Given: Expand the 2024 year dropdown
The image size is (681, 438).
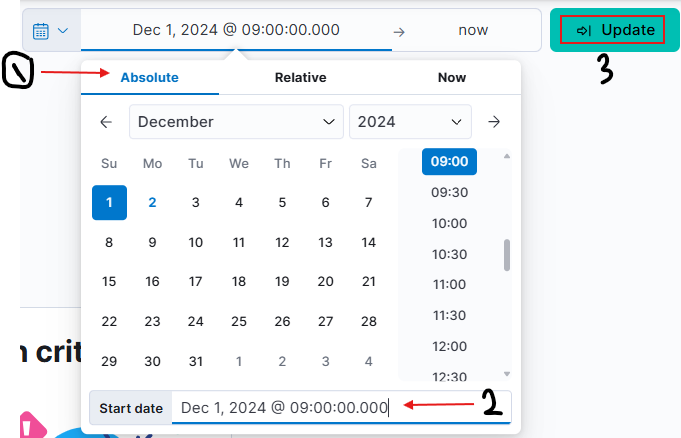Looking at the screenshot, I should (x=410, y=122).
